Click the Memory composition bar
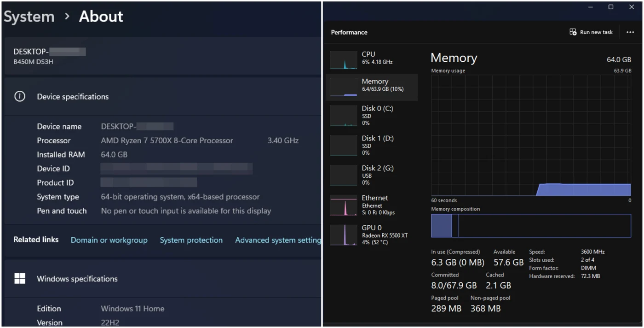Image resolution: width=644 pixels, height=328 pixels. (x=531, y=226)
